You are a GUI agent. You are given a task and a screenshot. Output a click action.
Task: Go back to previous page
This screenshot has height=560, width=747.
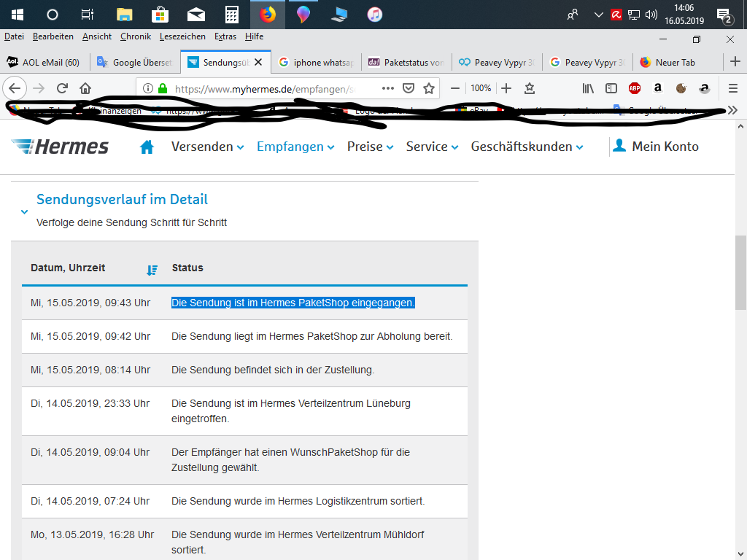coord(15,88)
